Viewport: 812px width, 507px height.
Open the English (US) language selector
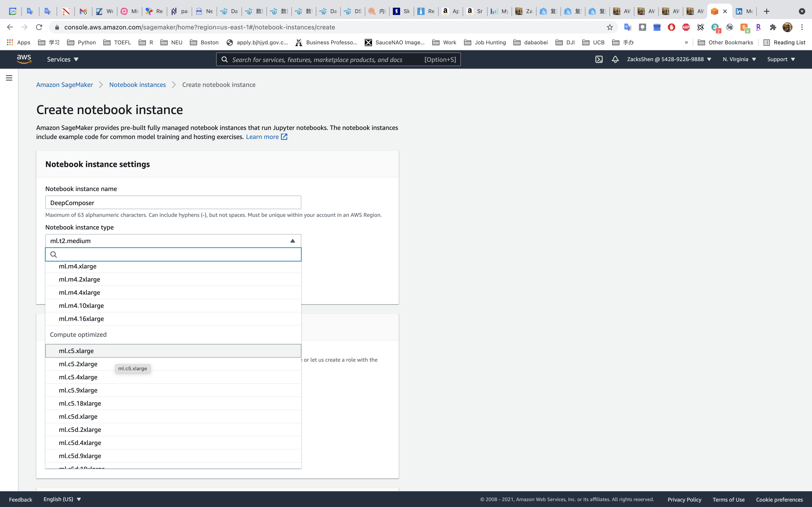coord(62,499)
